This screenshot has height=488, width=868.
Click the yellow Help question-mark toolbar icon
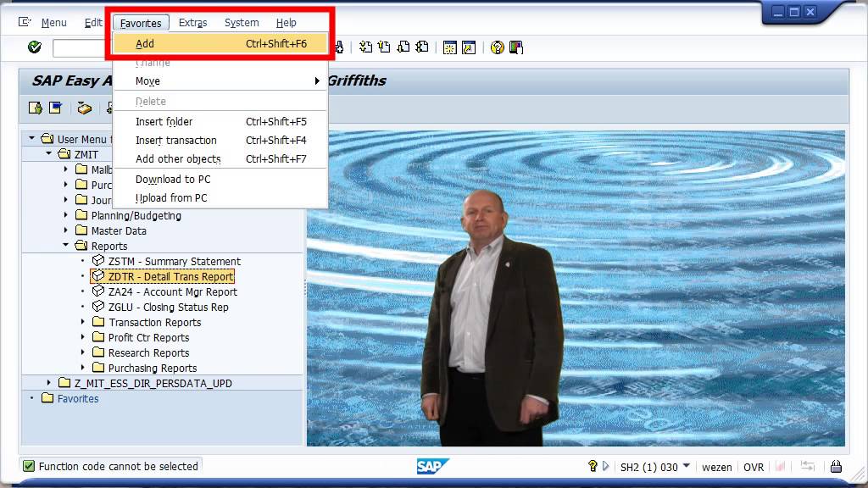(x=497, y=48)
